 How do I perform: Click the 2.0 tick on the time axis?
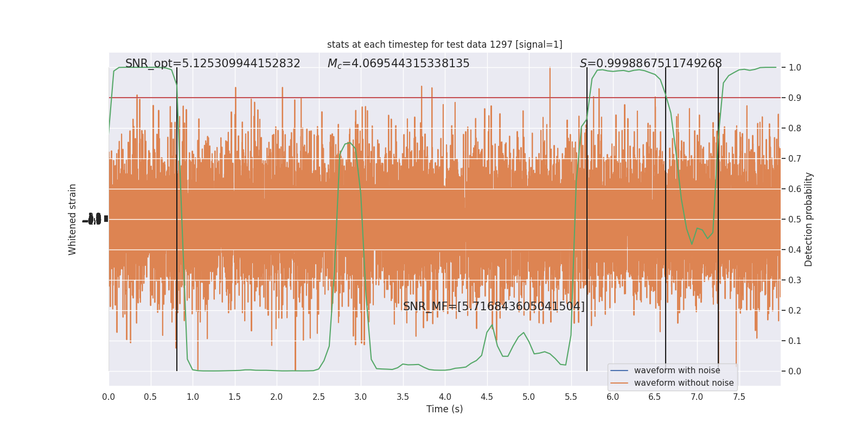tap(277, 397)
